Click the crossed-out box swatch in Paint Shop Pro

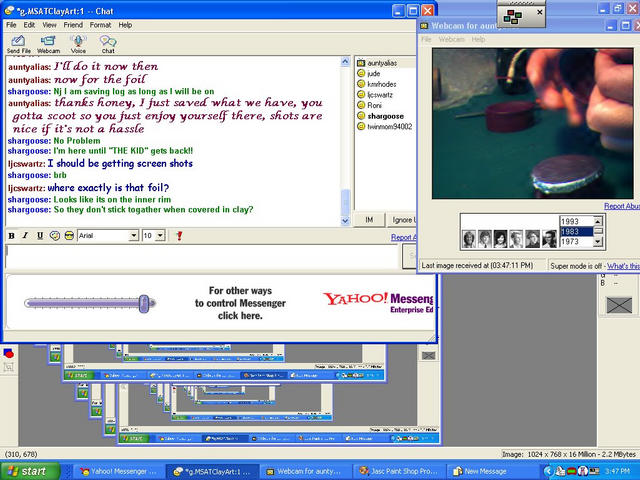[x=619, y=305]
